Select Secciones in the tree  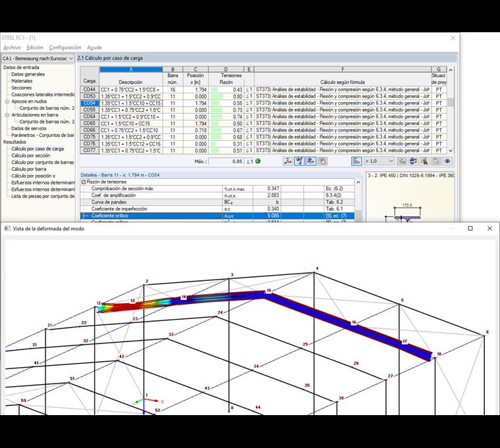[21, 87]
